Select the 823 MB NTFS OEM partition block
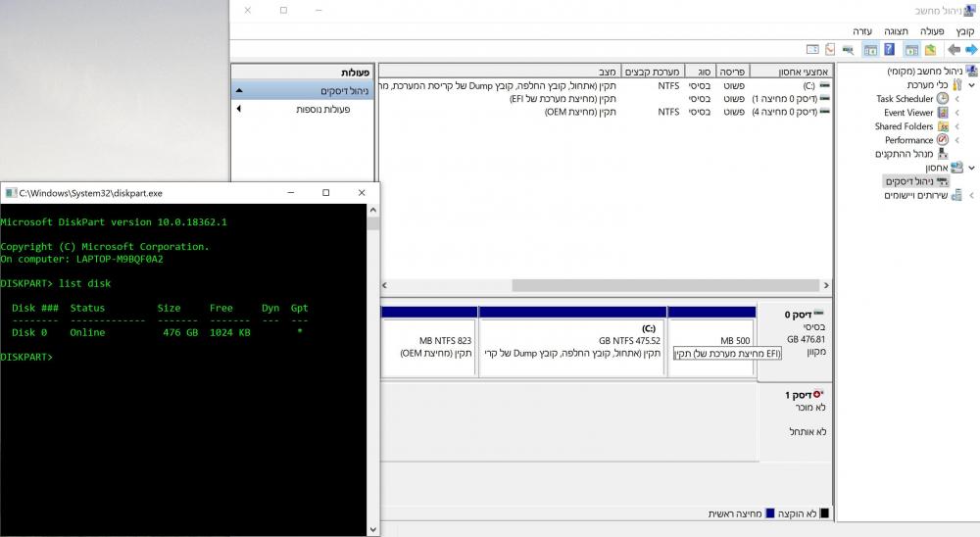 429,341
